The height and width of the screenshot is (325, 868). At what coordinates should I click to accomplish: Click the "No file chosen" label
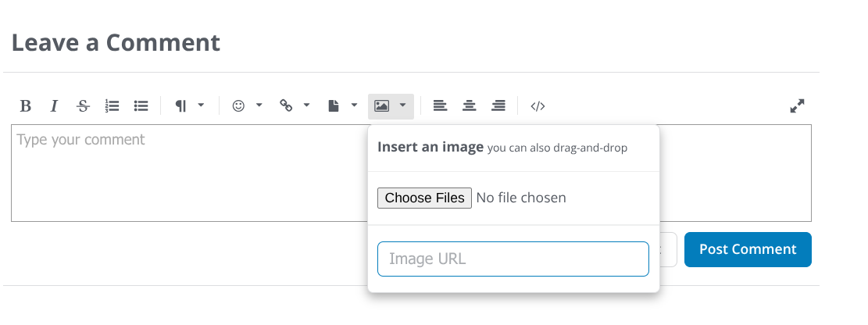click(x=521, y=198)
